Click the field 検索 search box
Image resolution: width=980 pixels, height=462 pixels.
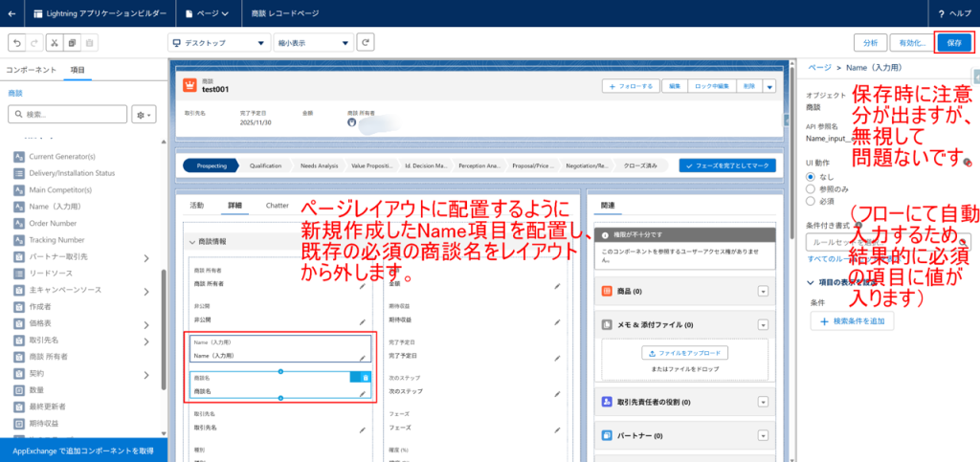68,115
